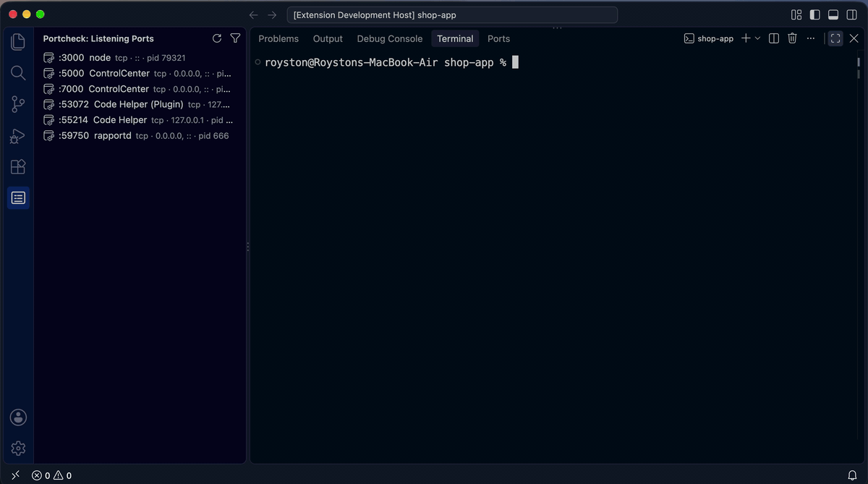Select the shop-app terminal label
Image resolution: width=868 pixels, height=484 pixels.
709,38
